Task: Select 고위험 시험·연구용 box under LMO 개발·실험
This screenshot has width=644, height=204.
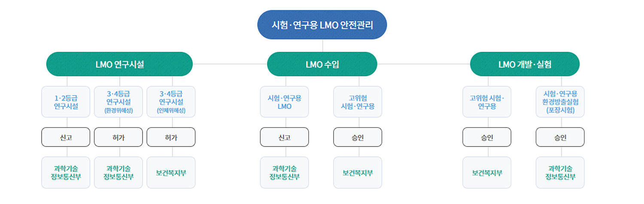Action: pyautogui.click(x=487, y=102)
